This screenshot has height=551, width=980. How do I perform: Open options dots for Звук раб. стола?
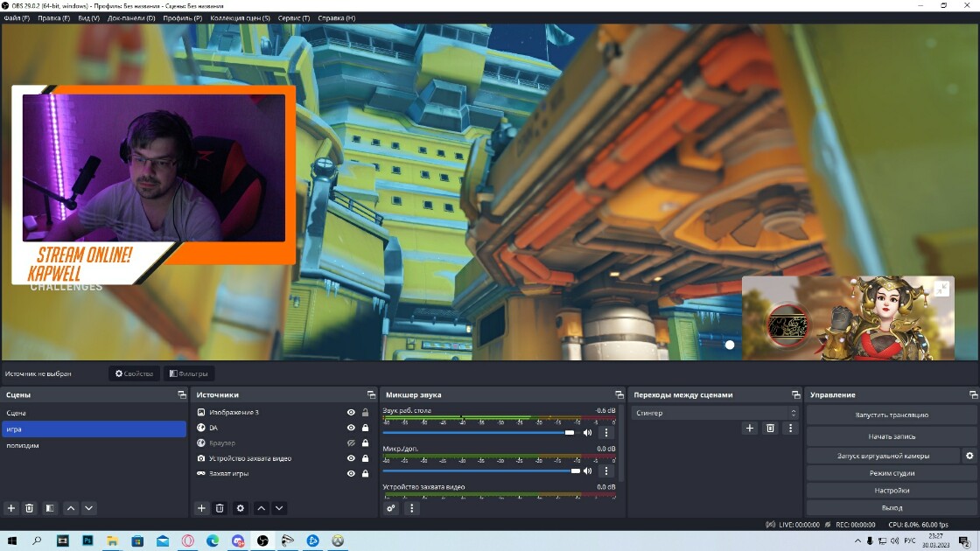point(605,432)
